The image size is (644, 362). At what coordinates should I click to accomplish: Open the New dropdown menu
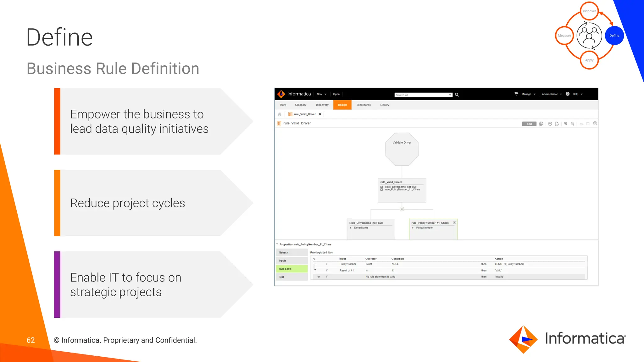coord(322,94)
